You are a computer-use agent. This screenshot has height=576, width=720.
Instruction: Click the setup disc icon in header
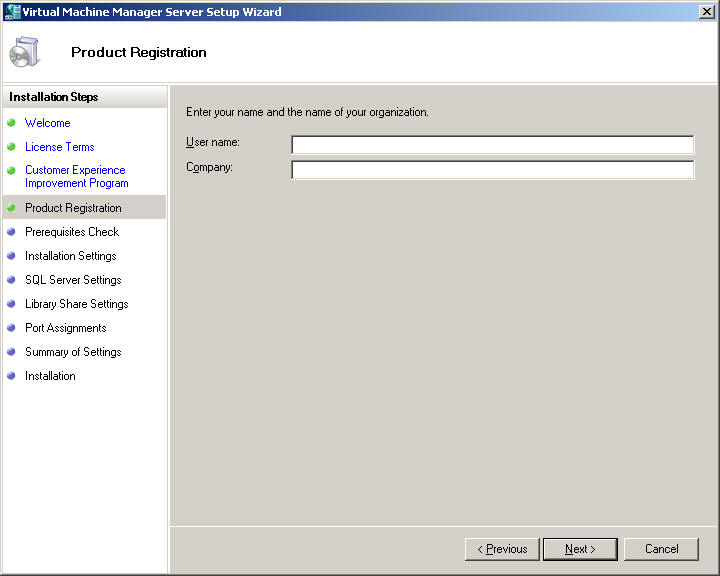pyautogui.click(x=24, y=52)
